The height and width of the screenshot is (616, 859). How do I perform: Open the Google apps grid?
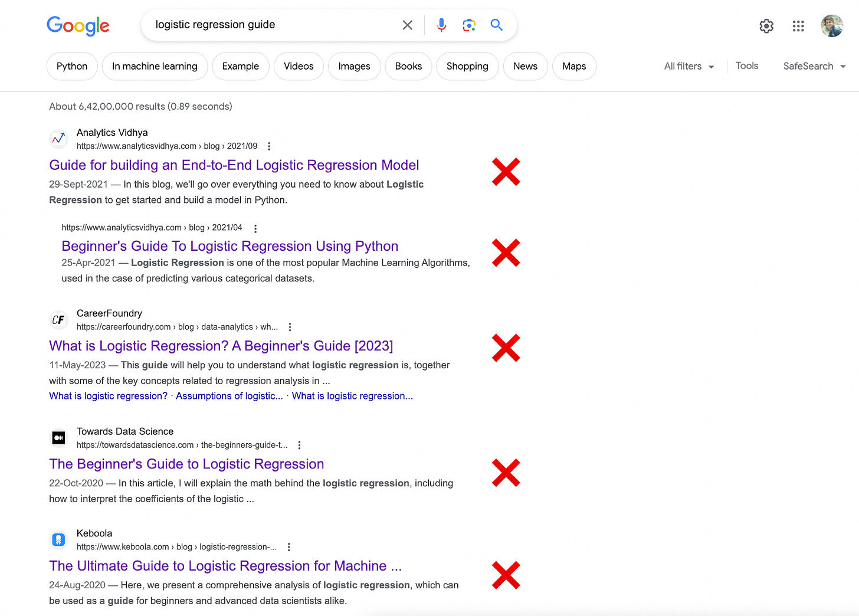(798, 26)
